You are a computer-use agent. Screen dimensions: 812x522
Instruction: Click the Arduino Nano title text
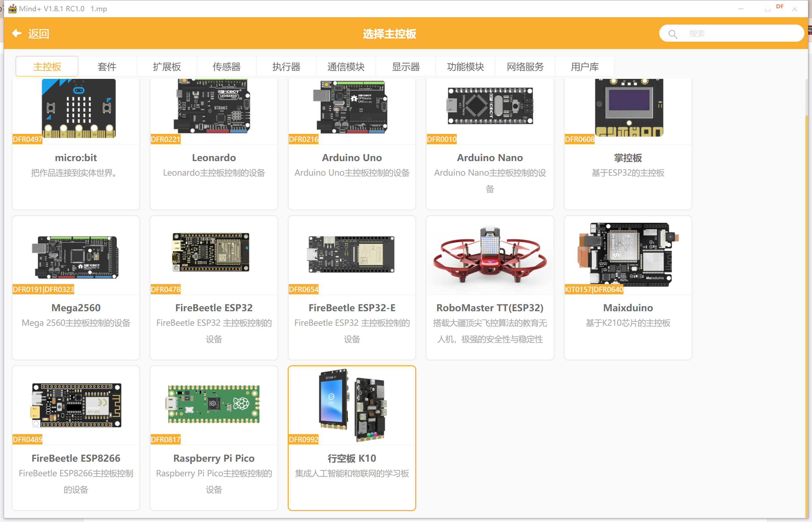[x=490, y=158]
